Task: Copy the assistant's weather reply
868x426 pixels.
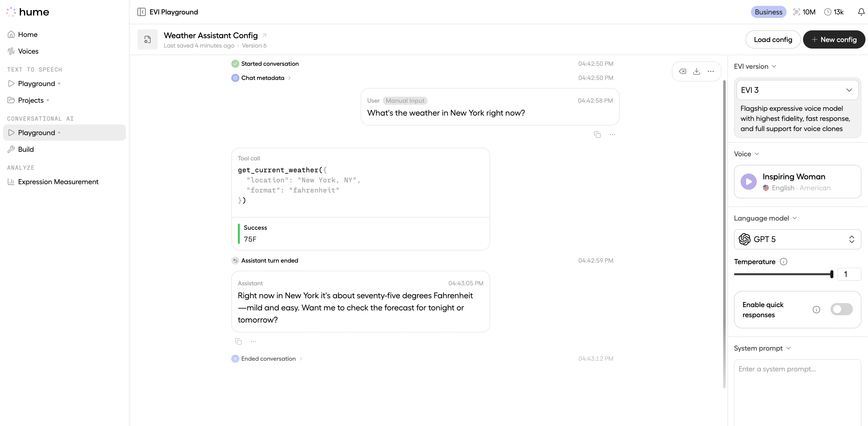Action: (x=239, y=341)
